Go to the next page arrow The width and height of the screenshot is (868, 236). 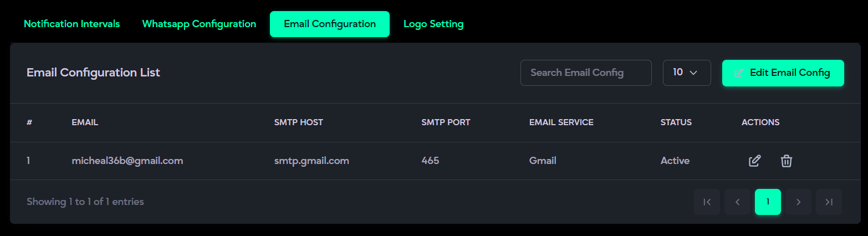(x=798, y=202)
